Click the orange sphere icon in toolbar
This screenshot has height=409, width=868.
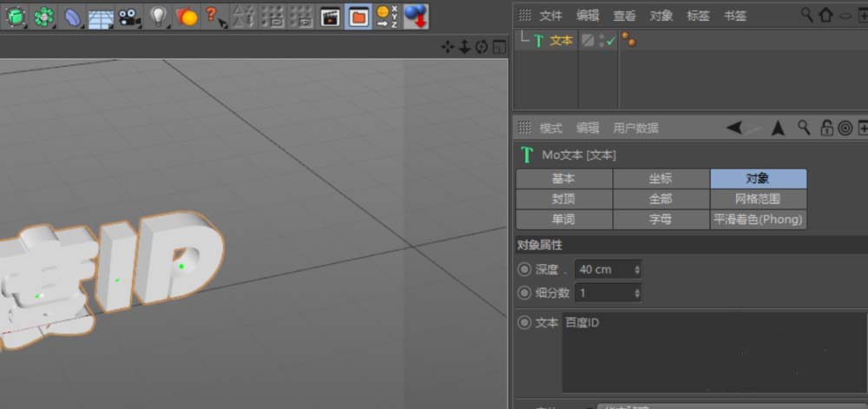click(x=187, y=16)
